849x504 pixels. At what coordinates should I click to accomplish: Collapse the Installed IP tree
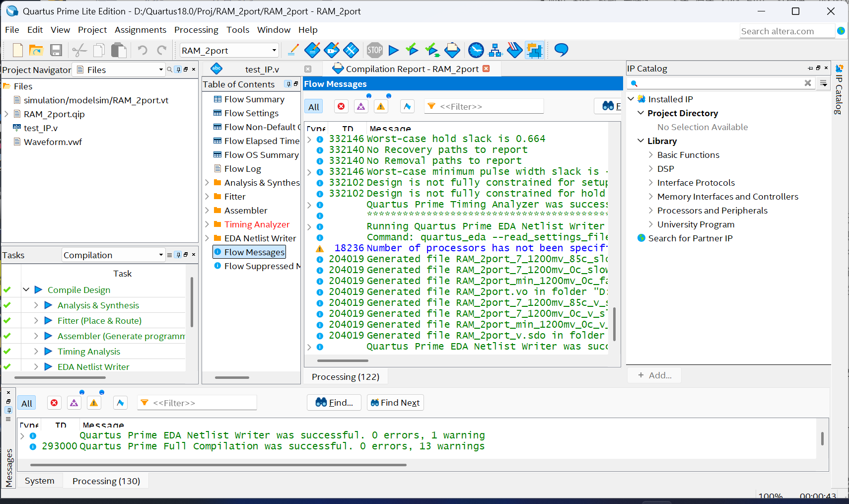pos(631,99)
